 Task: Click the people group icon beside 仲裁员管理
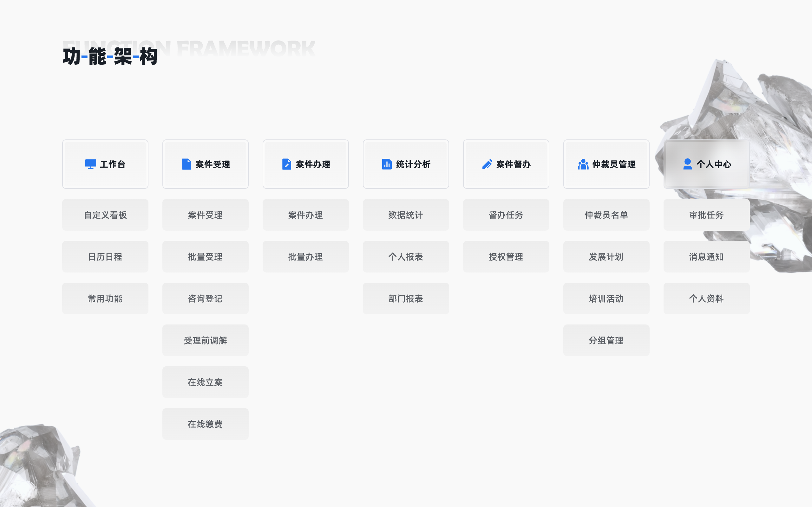tap(583, 164)
